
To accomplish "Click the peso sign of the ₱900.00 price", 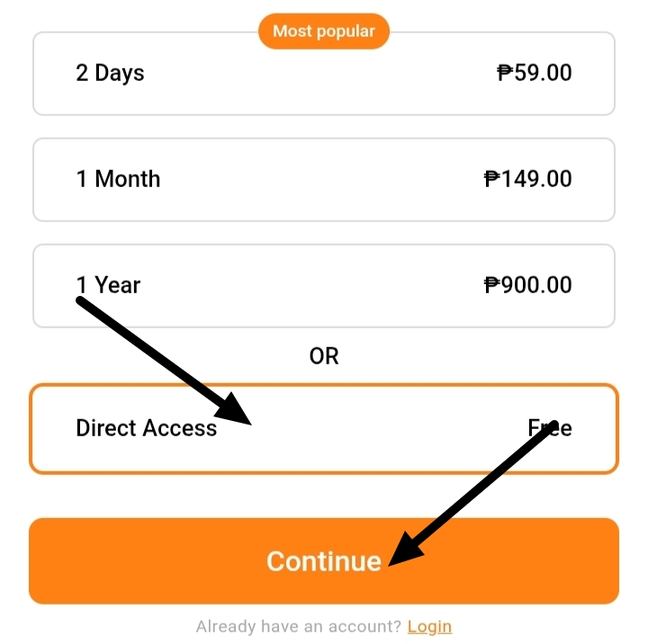I will [x=492, y=285].
